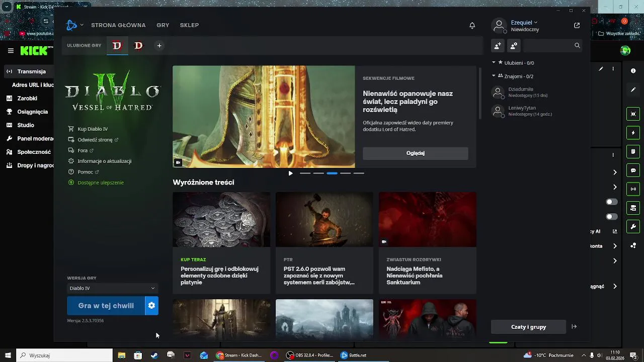Viewport: 644px width, 362px height.
Task: Select the active blue carousel indicator
Action: point(332,173)
